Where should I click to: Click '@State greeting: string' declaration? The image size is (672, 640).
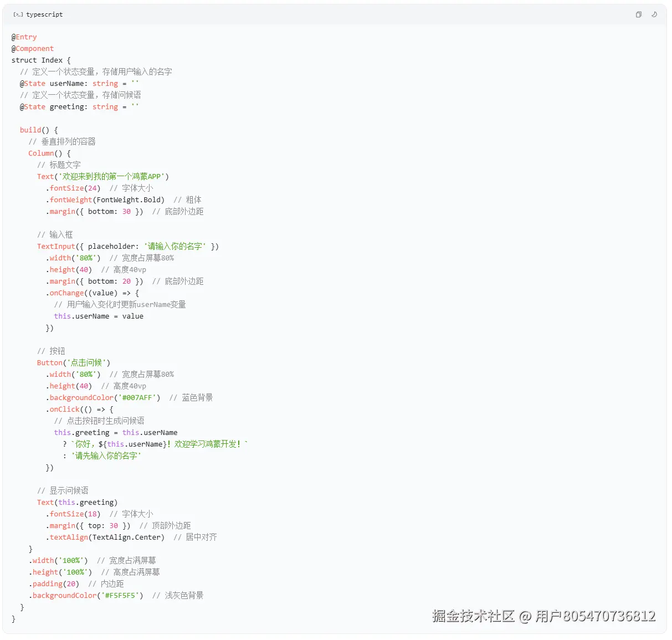pos(79,107)
